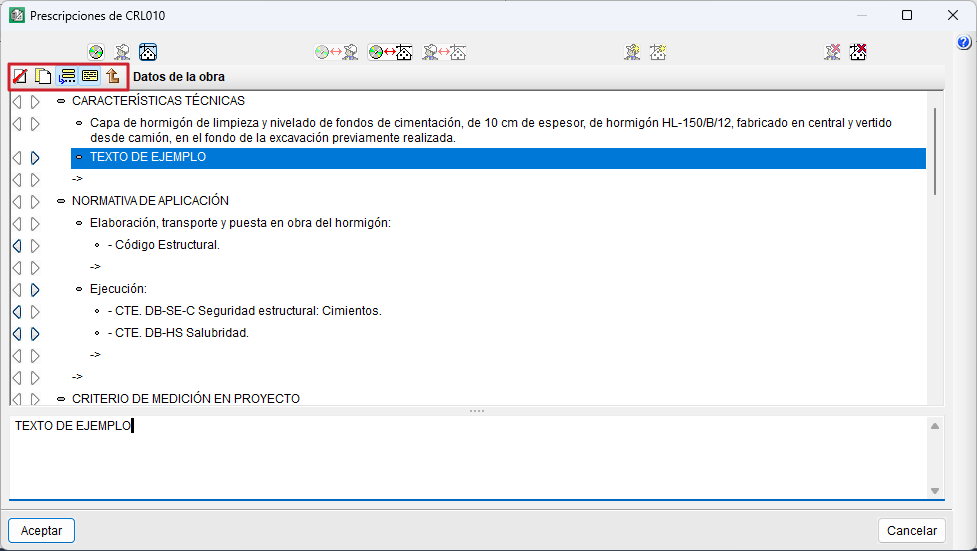Select the user (worker) prescriptions icon
The width and height of the screenshot is (977, 551).
[122, 52]
